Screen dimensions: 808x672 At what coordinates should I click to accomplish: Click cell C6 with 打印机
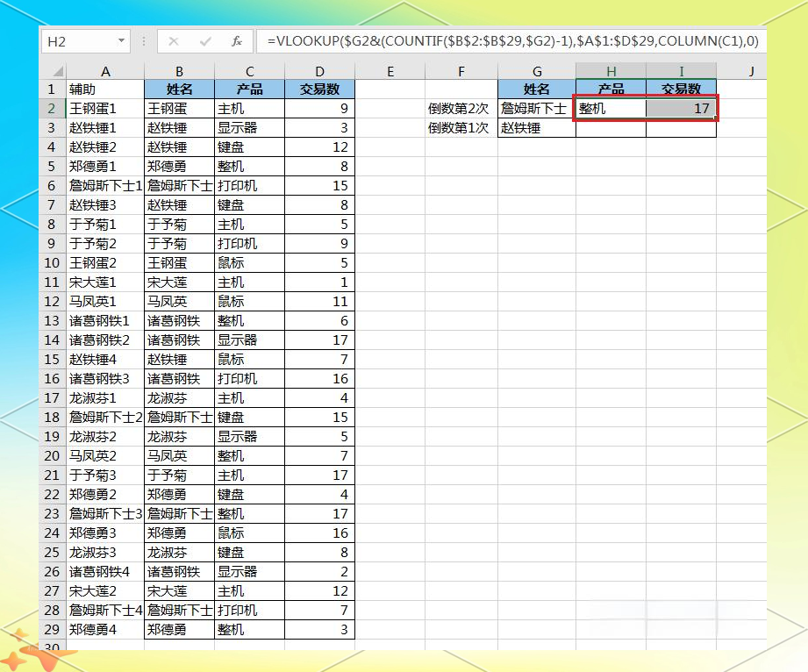click(249, 185)
